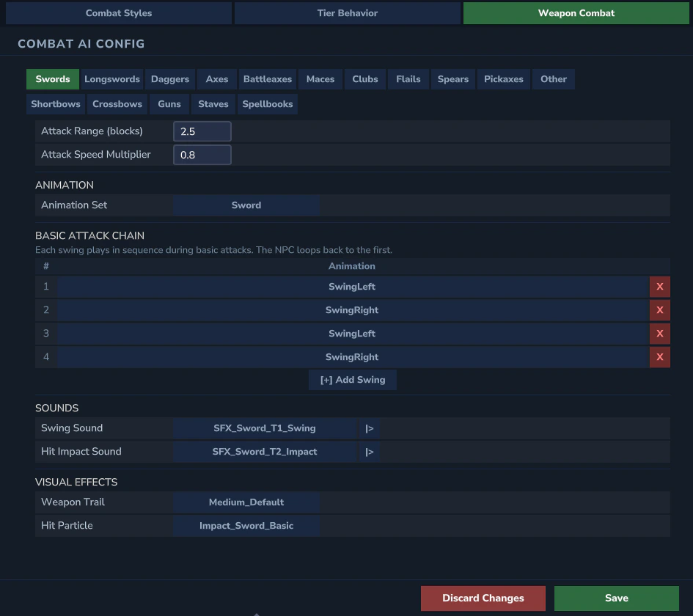The image size is (693, 616).
Task: Select a different Hit Particle effect
Action: [246, 525]
